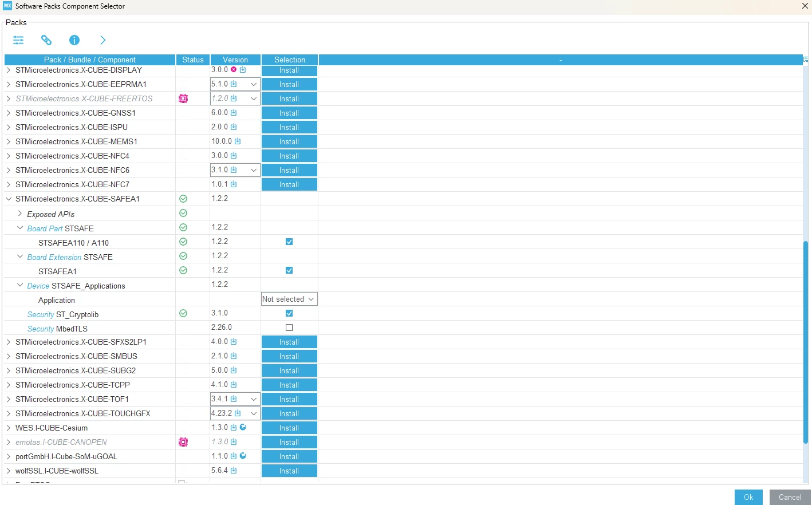812x505 pixels.
Task: Uncheck the STSAFEA1 board extension checkbox
Action: pos(289,270)
